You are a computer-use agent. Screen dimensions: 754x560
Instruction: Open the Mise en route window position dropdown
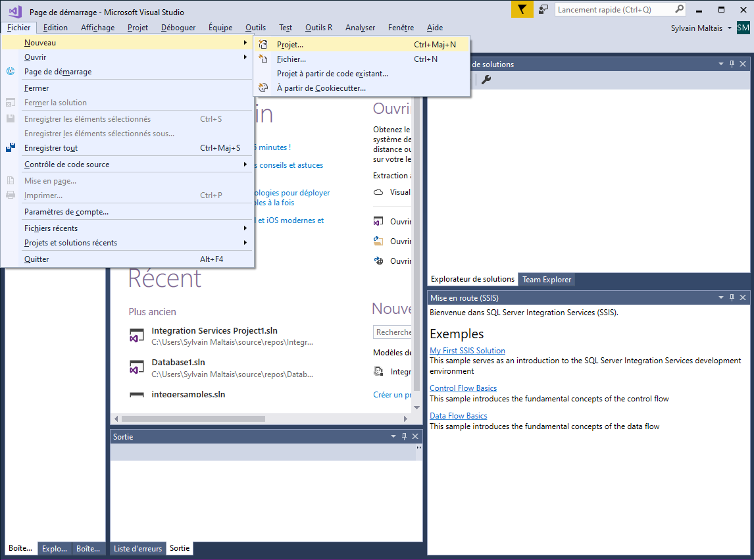pyautogui.click(x=720, y=297)
